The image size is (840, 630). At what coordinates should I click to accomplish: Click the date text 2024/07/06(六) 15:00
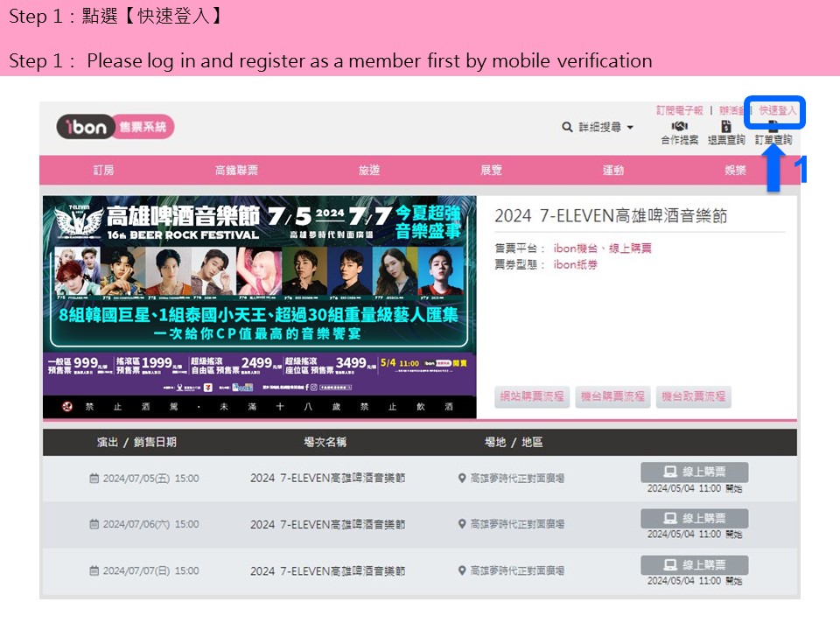[x=151, y=524]
